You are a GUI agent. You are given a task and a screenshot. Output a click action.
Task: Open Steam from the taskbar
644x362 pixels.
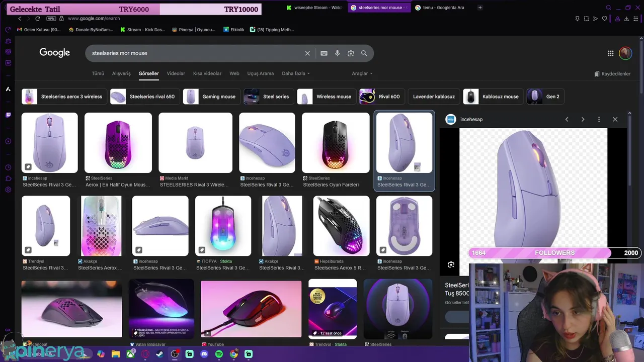pos(159,354)
